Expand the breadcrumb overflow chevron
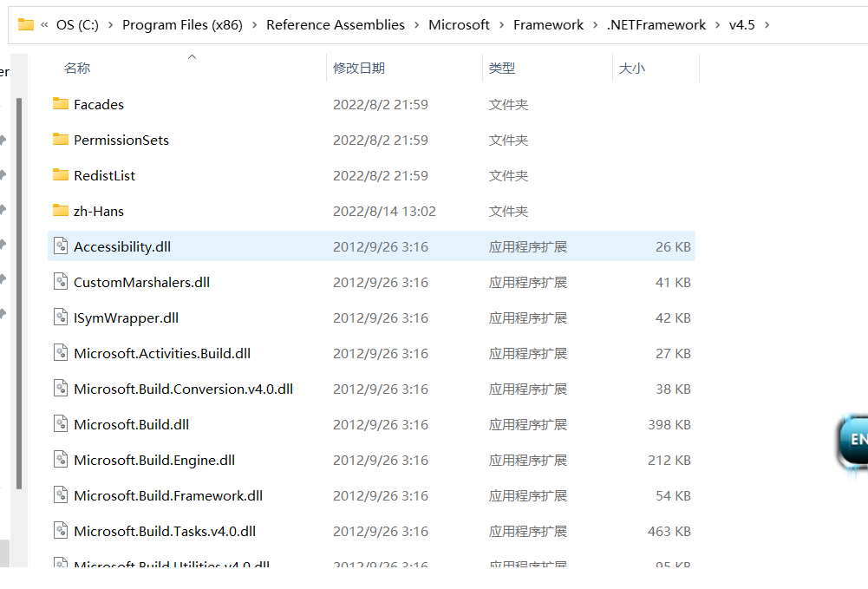Screen dimensions: 868x589 point(44,25)
